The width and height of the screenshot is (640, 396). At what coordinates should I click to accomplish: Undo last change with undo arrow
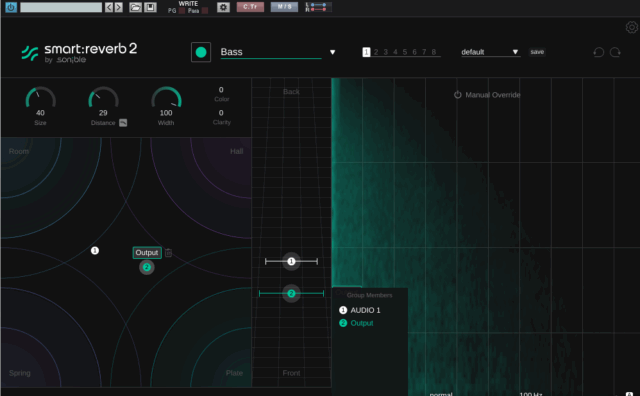599,52
